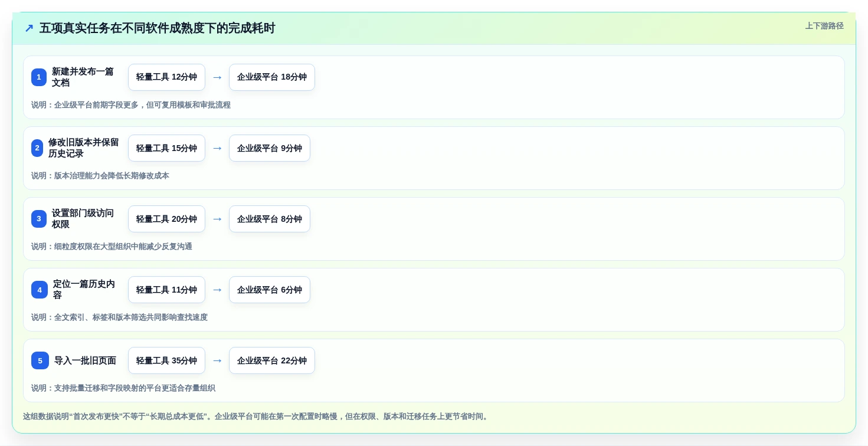868x446 pixels.
Task: Click the 企业级平台 8分钟 chip
Action: (x=270, y=219)
